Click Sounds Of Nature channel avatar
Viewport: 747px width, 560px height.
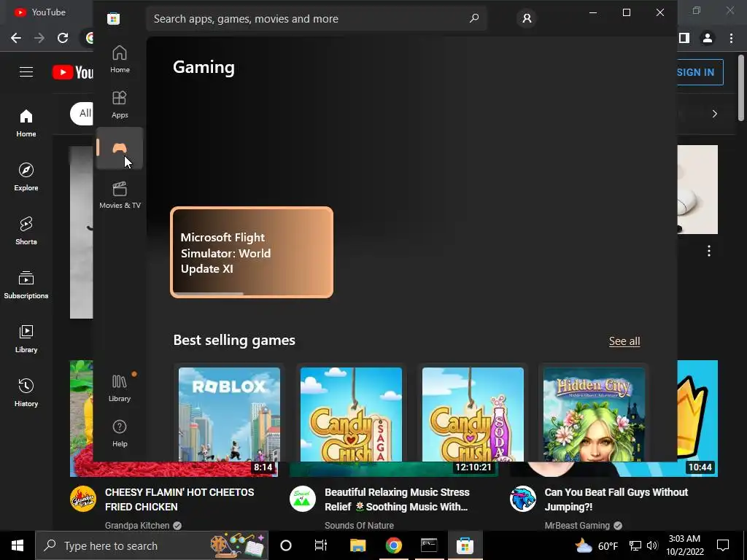(x=303, y=499)
